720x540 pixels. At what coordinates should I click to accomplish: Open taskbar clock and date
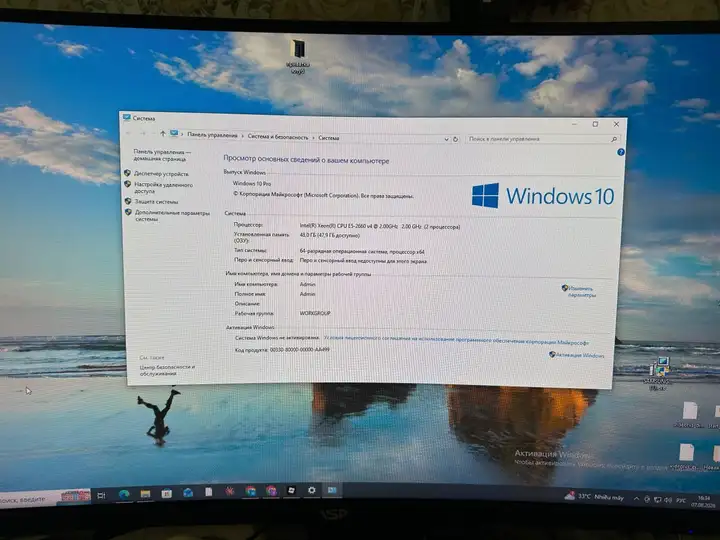tap(703, 501)
